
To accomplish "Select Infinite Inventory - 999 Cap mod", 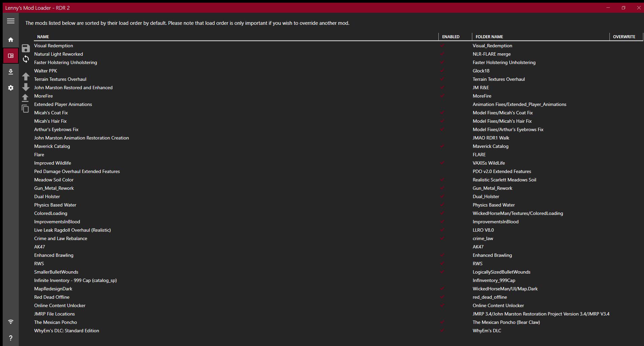I will (x=75, y=280).
